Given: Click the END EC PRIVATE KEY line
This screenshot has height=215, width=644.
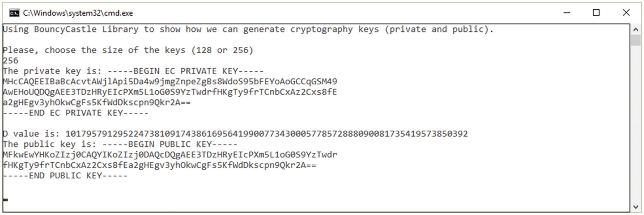Looking at the screenshot, I should pyautogui.click(x=75, y=113).
